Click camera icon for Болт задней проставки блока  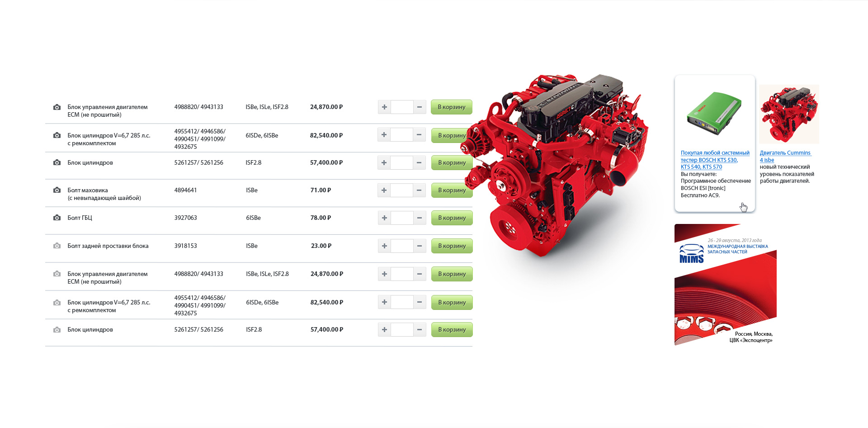(x=57, y=246)
